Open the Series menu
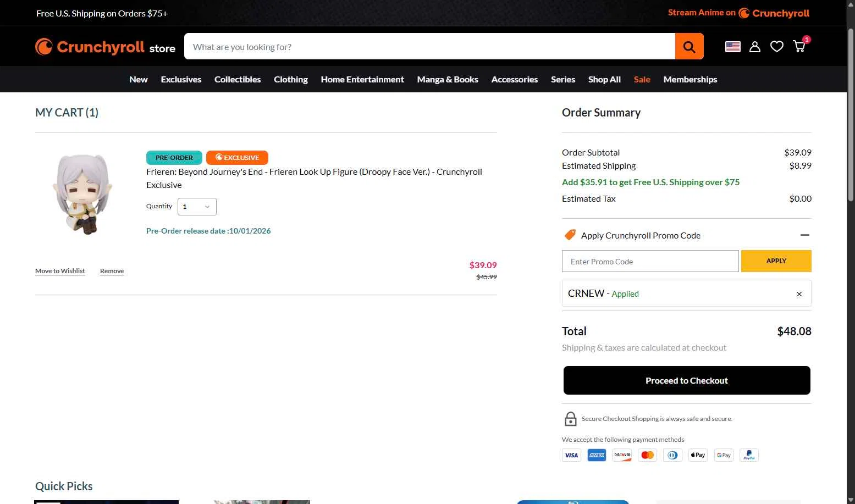Image resolution: width=855 pixels, height=504 pixels. click(563, 79)
